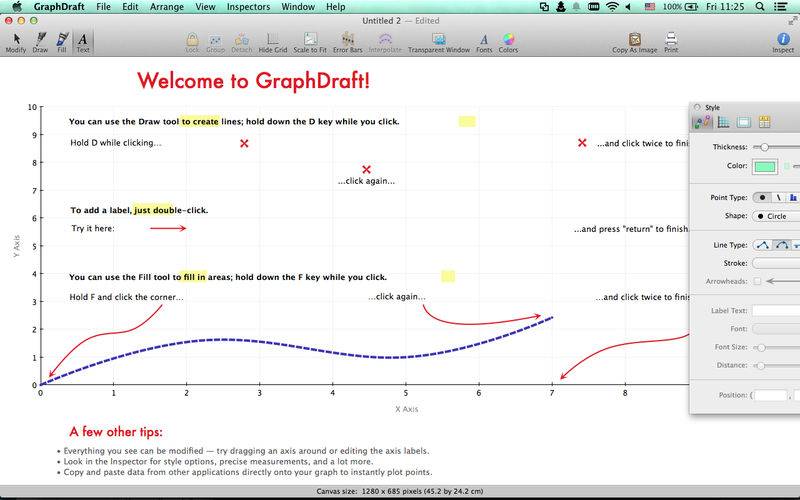Open the Notification Center list icon
This screenshot has height=500, width=800.
point(781,7)
